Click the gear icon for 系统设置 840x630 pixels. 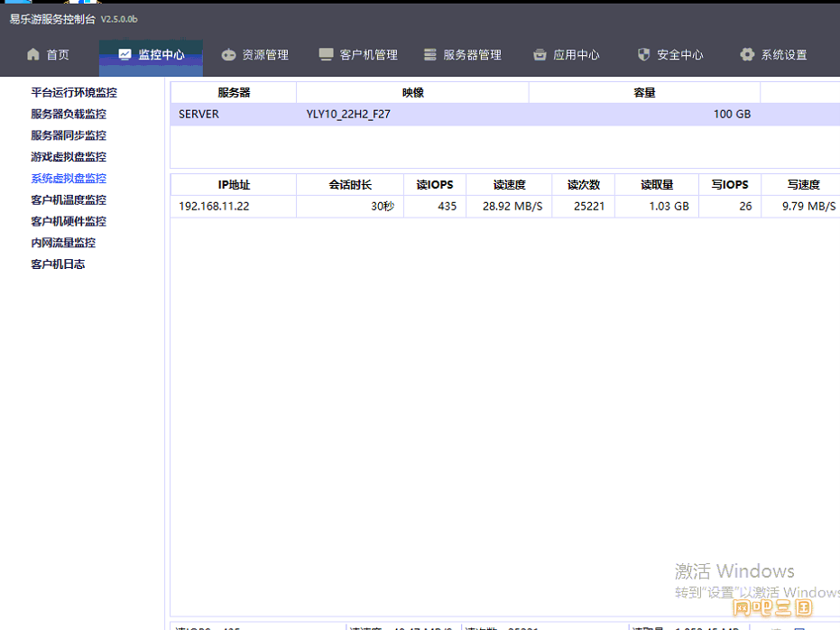(x=747, y=54)
